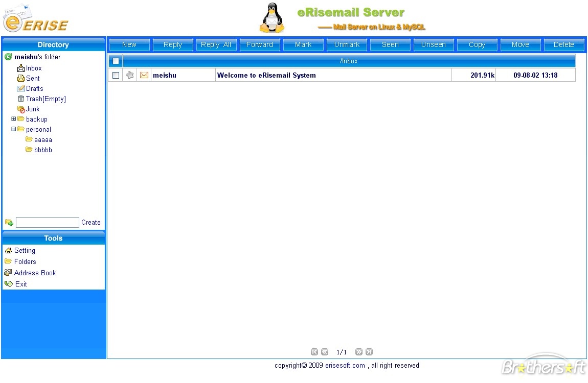Click the Reply All button
This screenshot has height=383, width=588.
(216, 44)
